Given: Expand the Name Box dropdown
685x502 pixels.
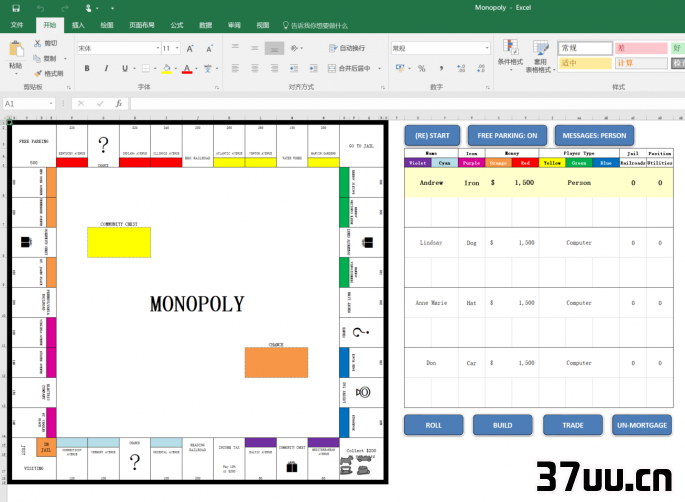Looking at the screenshot, I should tap(51, 104).
